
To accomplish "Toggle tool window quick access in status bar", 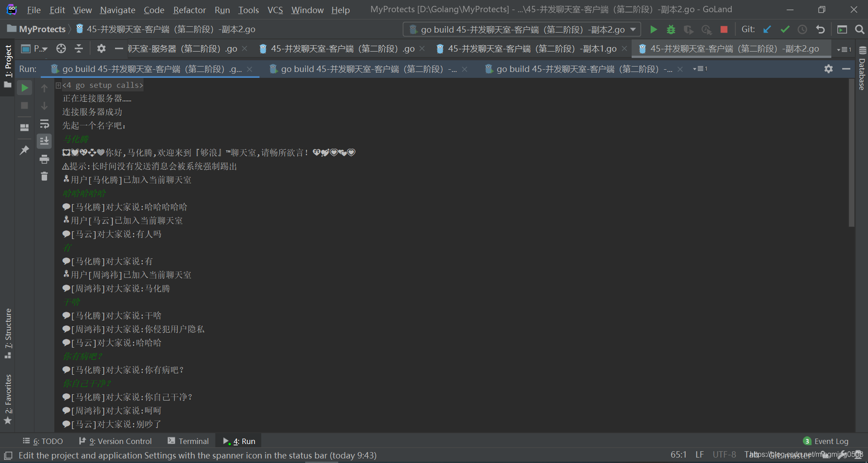I will (8, 455).
